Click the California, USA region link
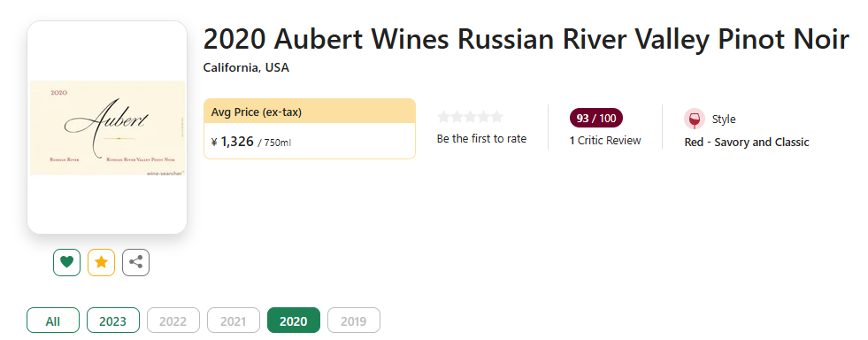Viewport: 868px width, 340px height. tap(246, 67)
